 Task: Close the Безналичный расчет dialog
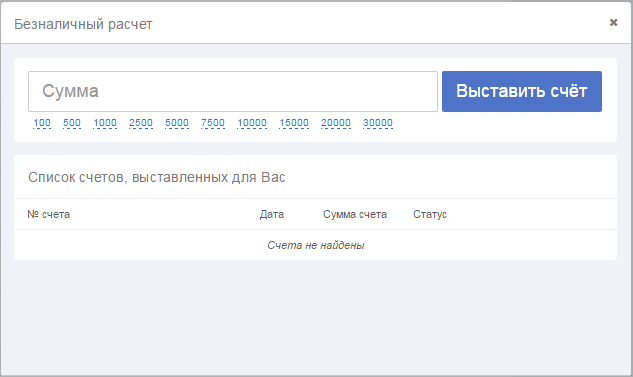coord(613,23)
